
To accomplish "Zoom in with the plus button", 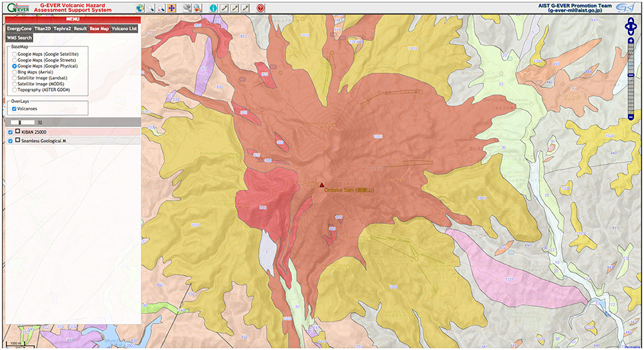I will [x=631, y=41].
